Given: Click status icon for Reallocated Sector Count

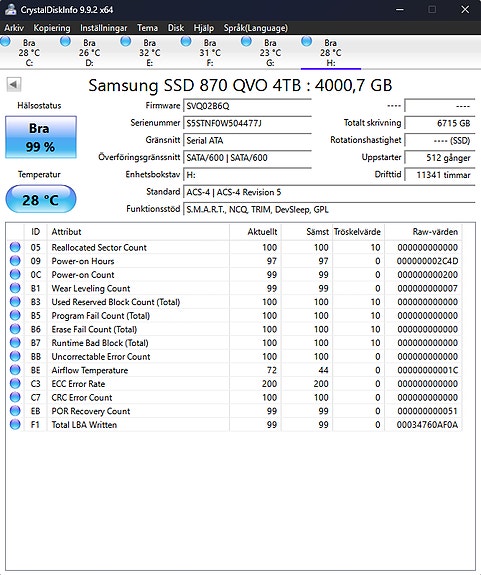Looking at the screenshot, I should coord(15,247).
